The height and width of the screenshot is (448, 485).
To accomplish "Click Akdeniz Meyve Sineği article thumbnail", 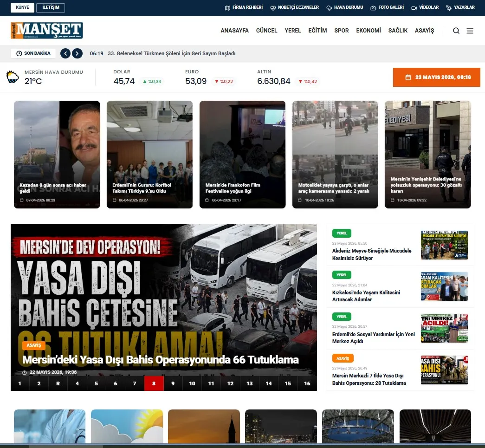I will tap(444, 245).
